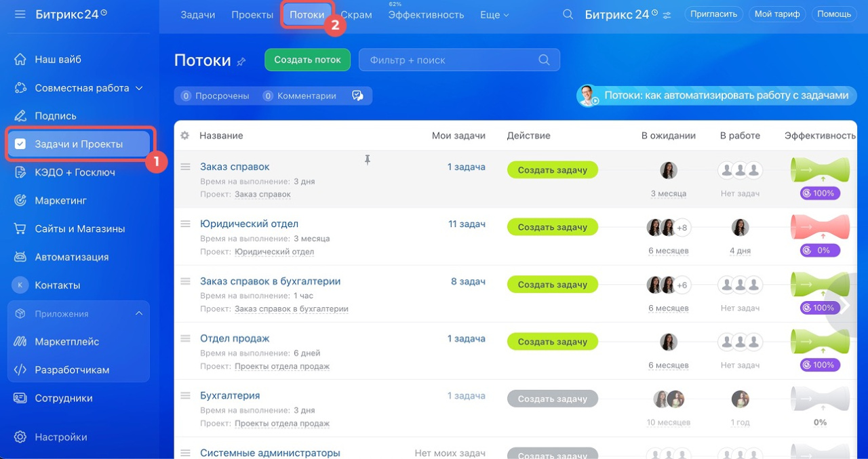Open Мой тариф button

pos(776,14)
